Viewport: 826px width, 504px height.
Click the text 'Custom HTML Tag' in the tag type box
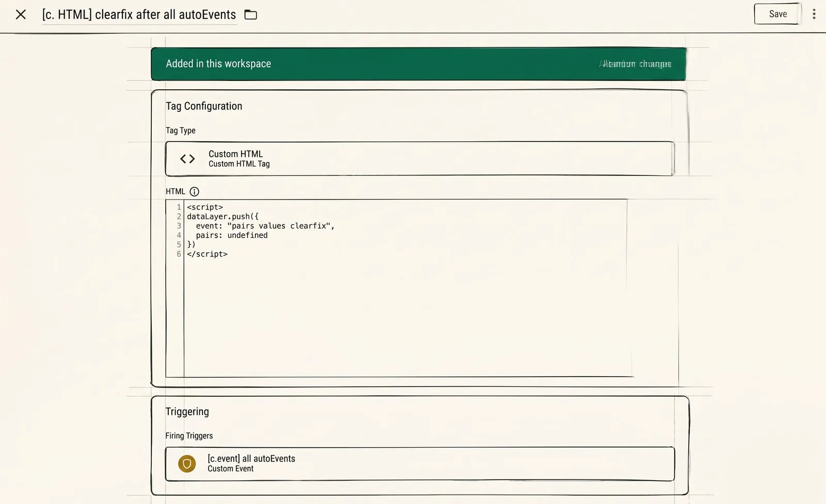tap(239, 164)
